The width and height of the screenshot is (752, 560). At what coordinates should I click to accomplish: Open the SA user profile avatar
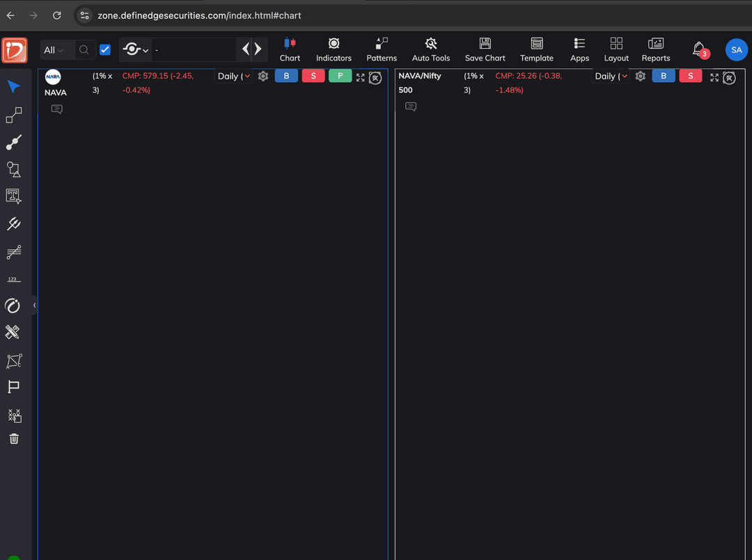736,50
